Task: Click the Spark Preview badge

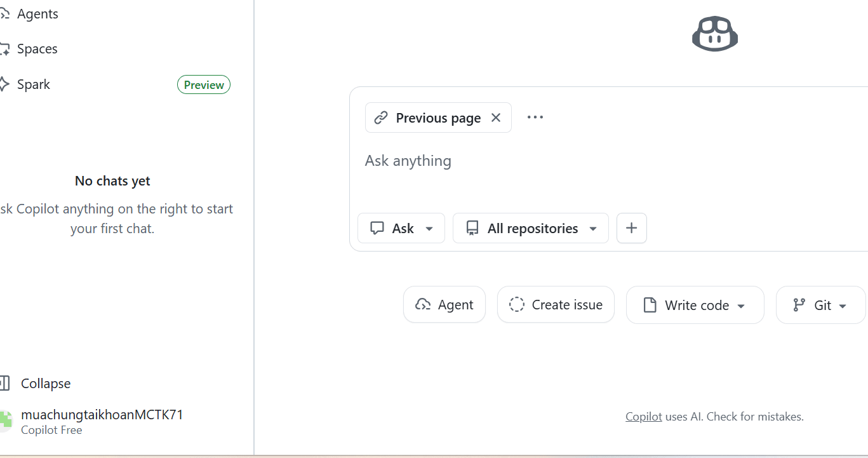Action: point(204,85)
